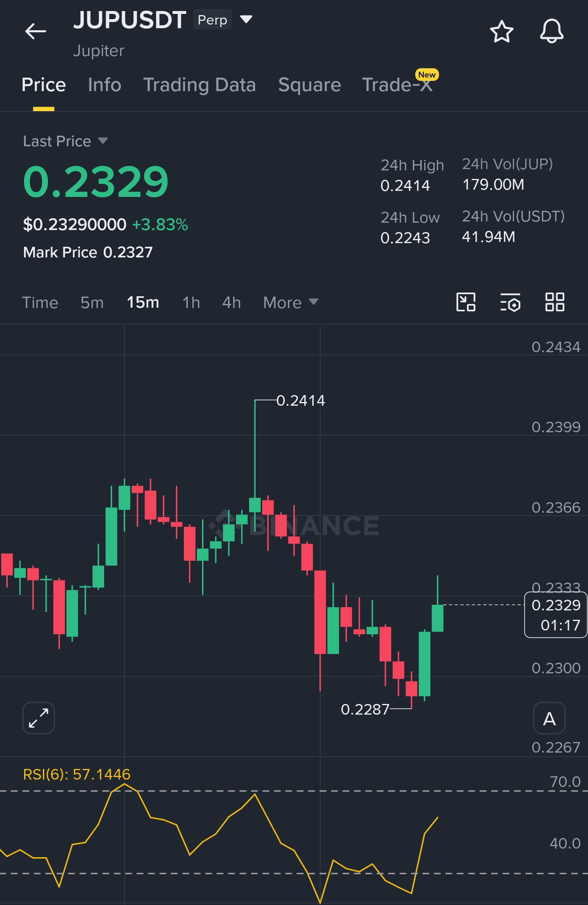The height and width of the screenshot is (905, 588).
Task: Switch to the Price tab
Action: coord(44,85)
